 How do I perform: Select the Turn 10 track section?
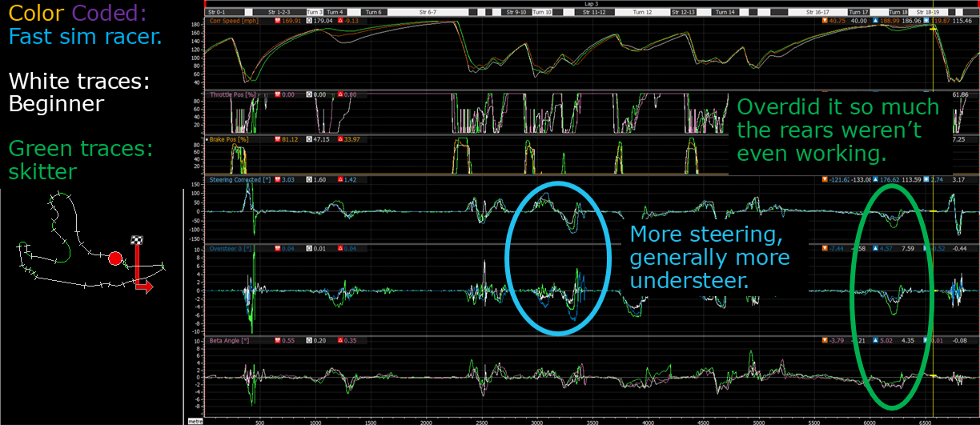(x=542, y=13)
